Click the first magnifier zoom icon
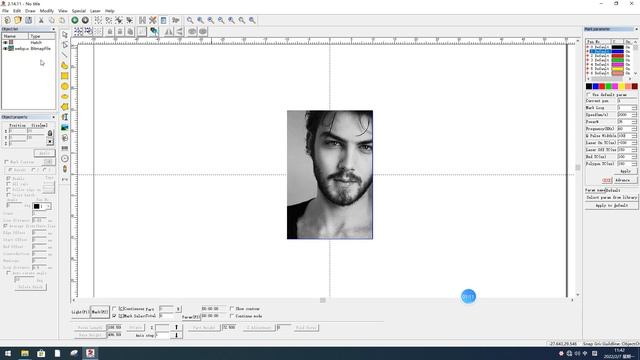The height and width of the screenshot is (360, 640). [x=190, y=20]
